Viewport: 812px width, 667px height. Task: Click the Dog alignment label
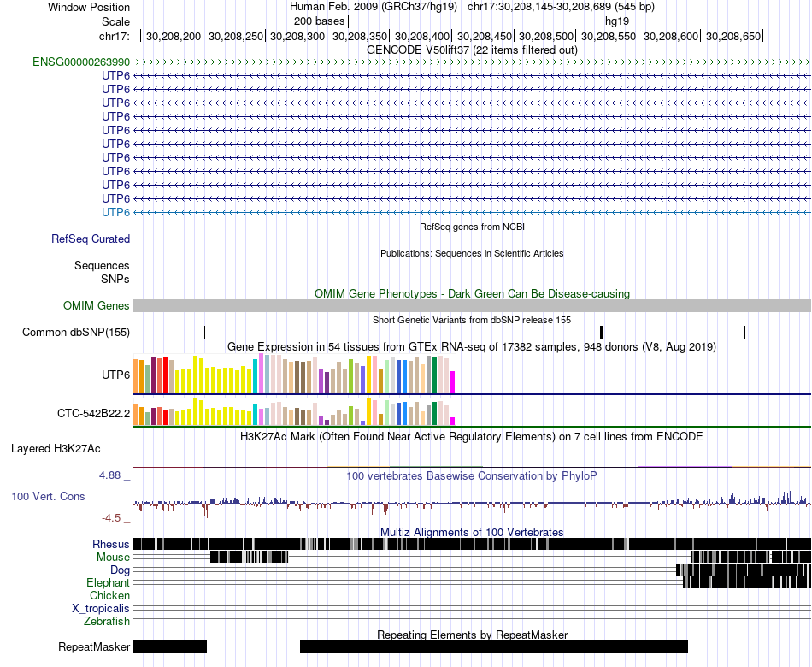click(121, 570)
